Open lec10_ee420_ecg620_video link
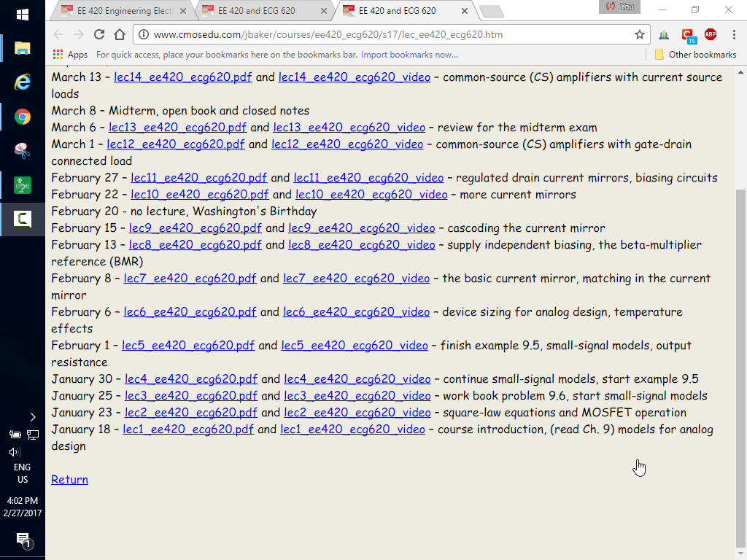747x560 pixels. (x=371, y=195)
